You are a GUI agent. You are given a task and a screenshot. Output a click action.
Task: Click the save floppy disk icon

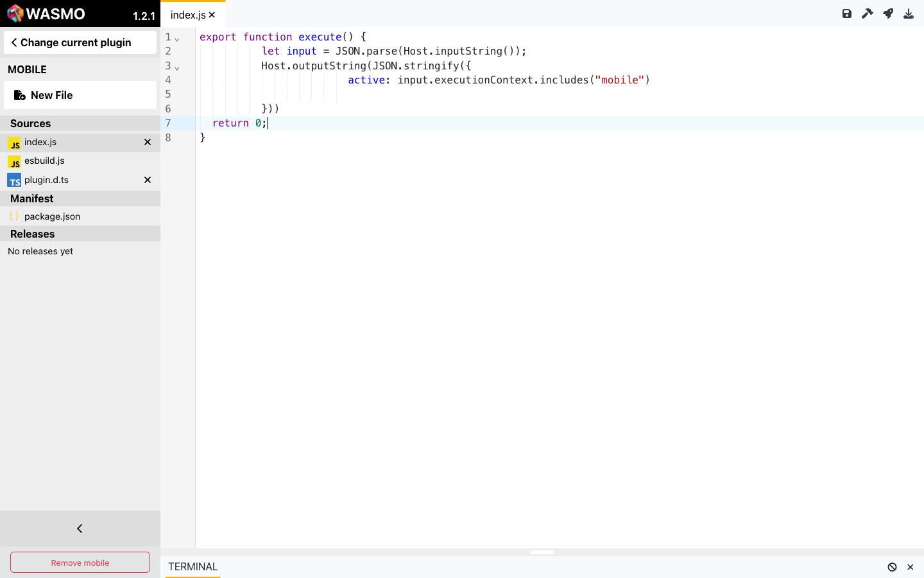click(x=847, y=13)
